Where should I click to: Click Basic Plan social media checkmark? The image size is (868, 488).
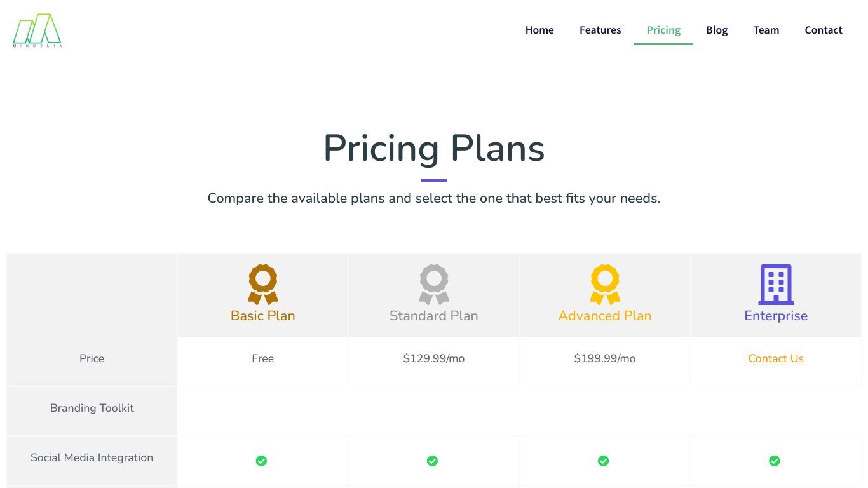click(261, 461)
